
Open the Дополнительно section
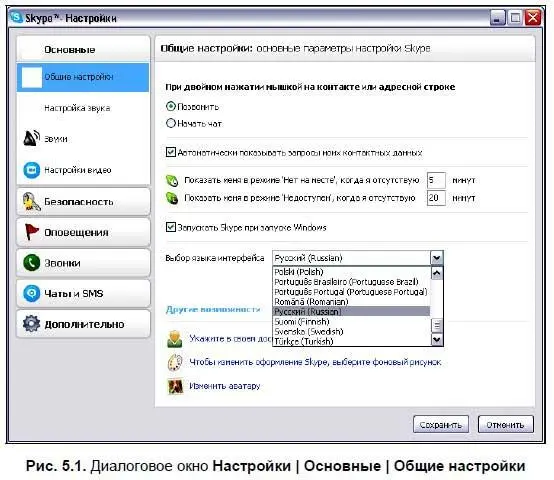coord(83,324)
